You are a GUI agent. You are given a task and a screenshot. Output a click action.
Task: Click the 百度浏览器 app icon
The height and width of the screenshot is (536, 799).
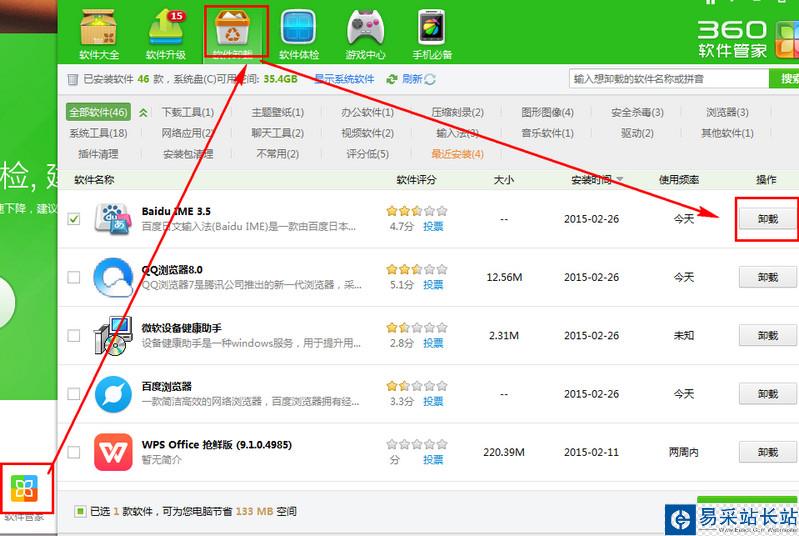tap(113, 394)
